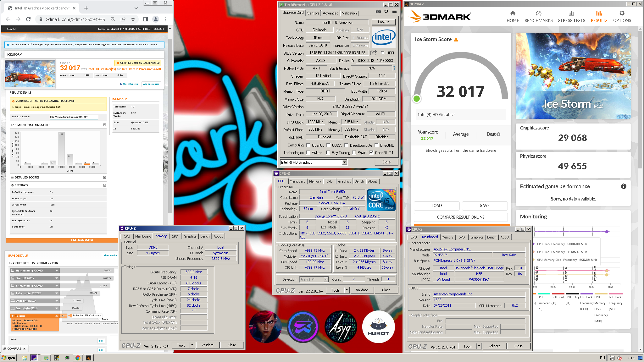The image size is (644, 362).
Task: Expand the High-end gaming PC (2023) row
Action: [57, 271]
